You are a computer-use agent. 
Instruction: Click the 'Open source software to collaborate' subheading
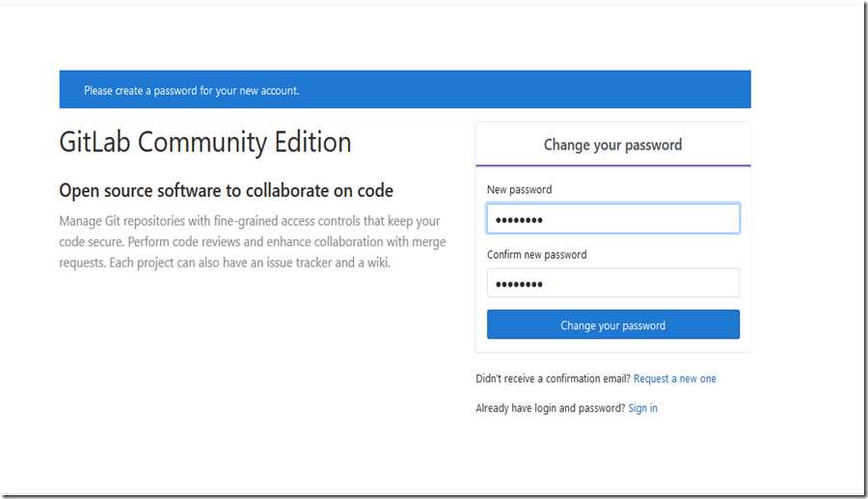(x=226, y=190)
